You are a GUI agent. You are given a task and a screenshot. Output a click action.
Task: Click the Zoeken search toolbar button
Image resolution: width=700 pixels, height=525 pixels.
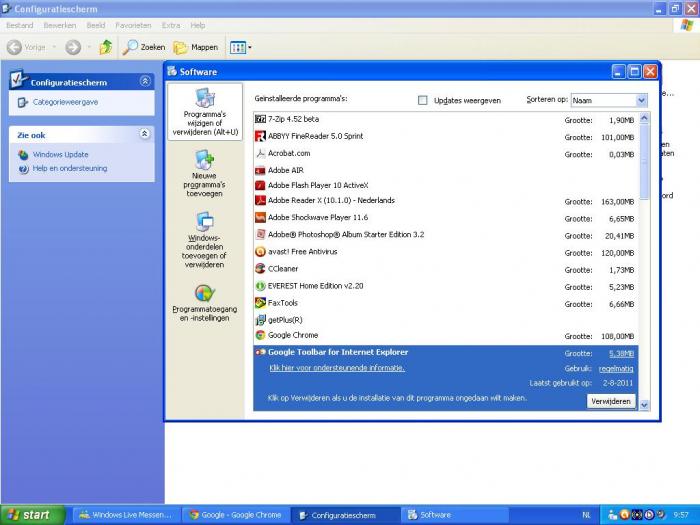point(144,47)
